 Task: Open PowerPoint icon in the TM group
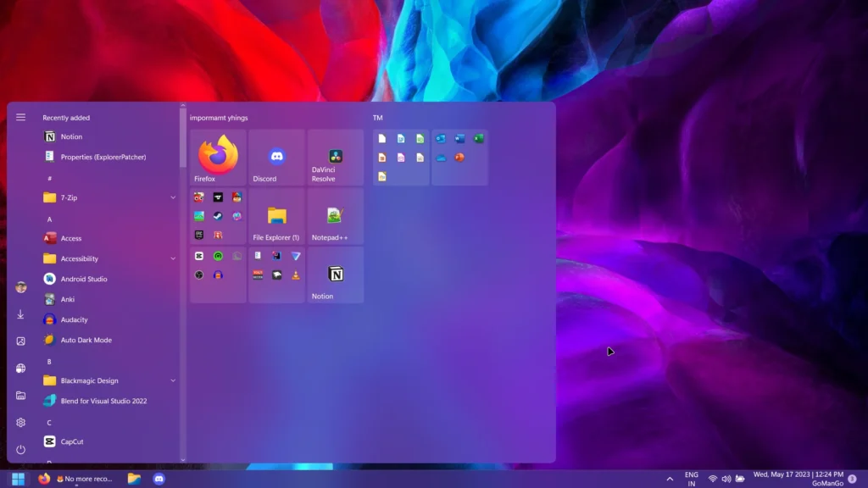(459, 158)
